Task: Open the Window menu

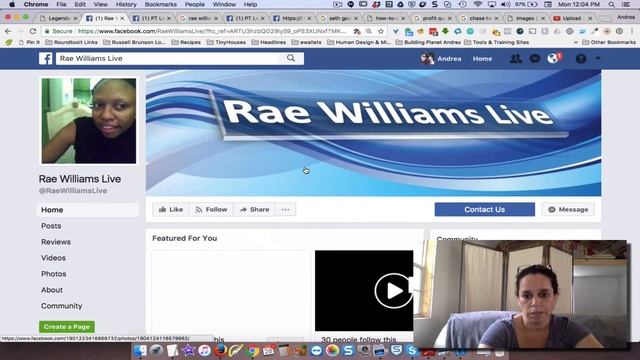Action: tap(224, 4)
